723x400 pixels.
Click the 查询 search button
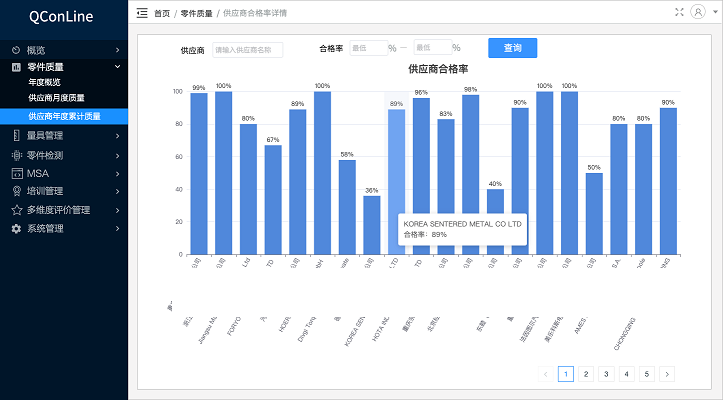[x=512, y=48]
